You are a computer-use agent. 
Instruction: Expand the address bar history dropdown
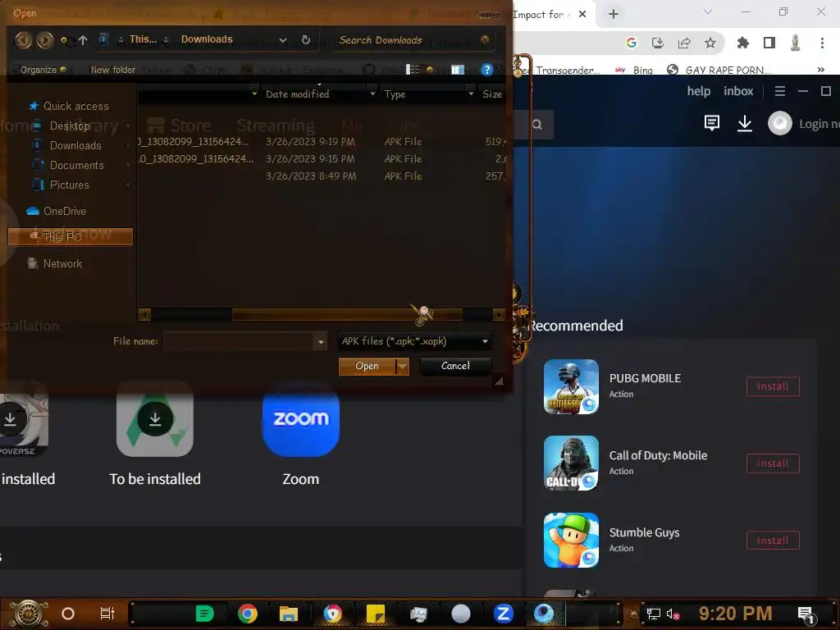pos(283,40)
